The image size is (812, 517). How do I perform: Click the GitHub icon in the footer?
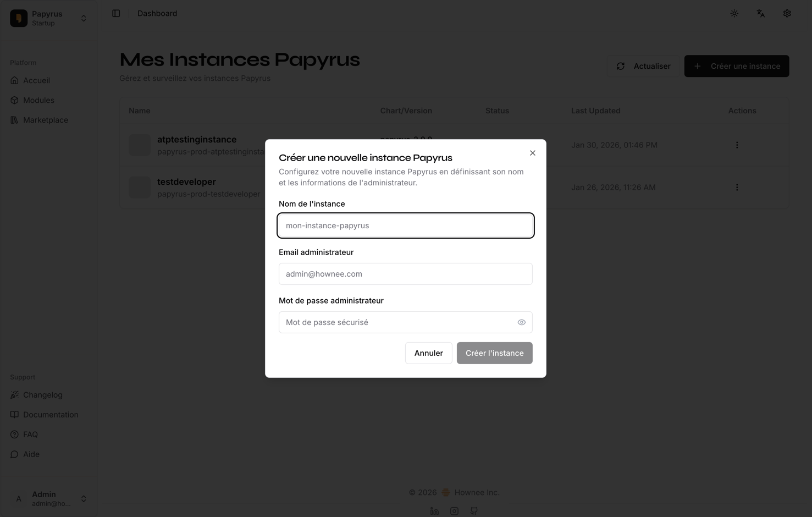point(473,511)
